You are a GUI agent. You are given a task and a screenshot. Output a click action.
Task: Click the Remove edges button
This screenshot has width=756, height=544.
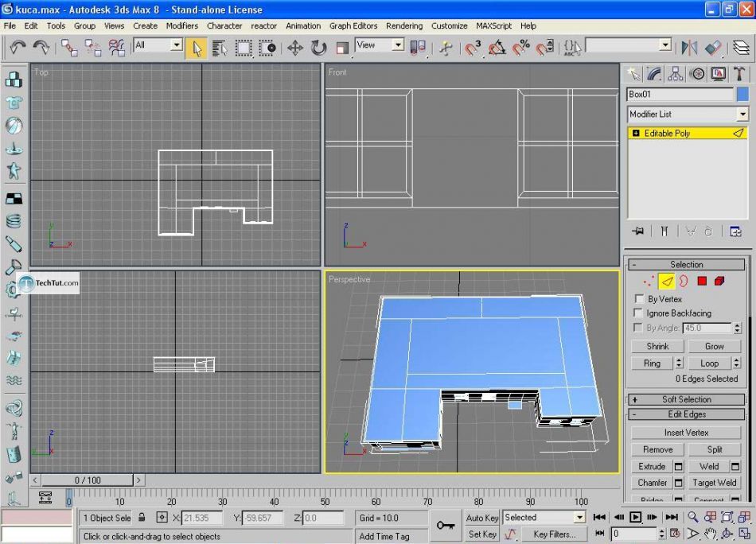click(657, 449)
